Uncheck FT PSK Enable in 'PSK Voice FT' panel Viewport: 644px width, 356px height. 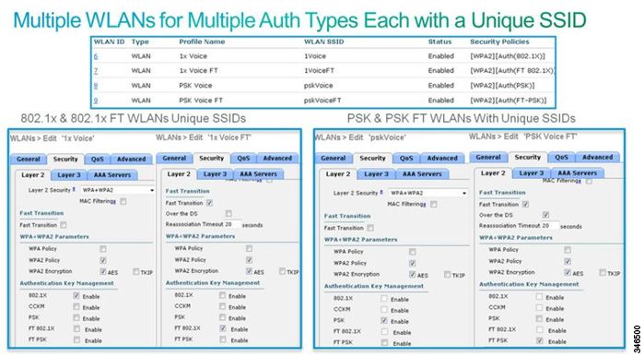(540, 341)
